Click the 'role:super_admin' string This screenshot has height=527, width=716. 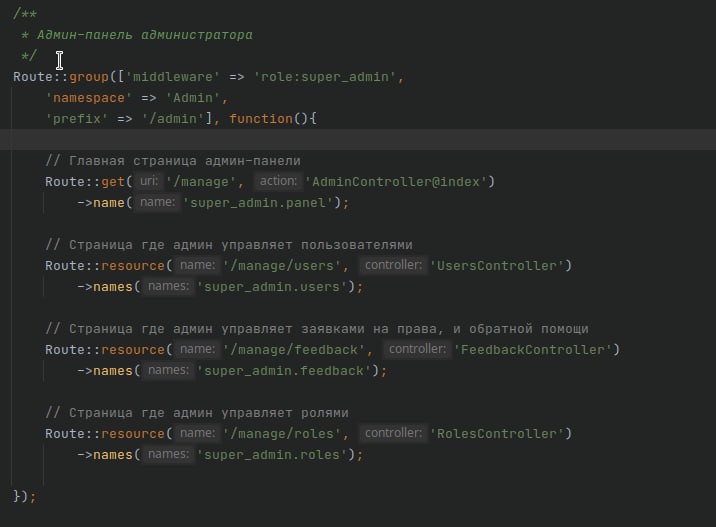point(325,77)
